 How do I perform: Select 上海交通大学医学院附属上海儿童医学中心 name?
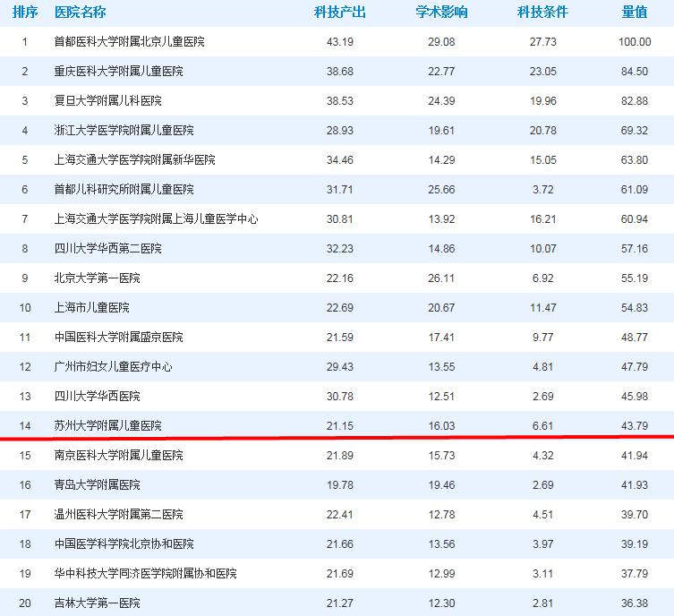pyautogui.click(x=156, y=218)
